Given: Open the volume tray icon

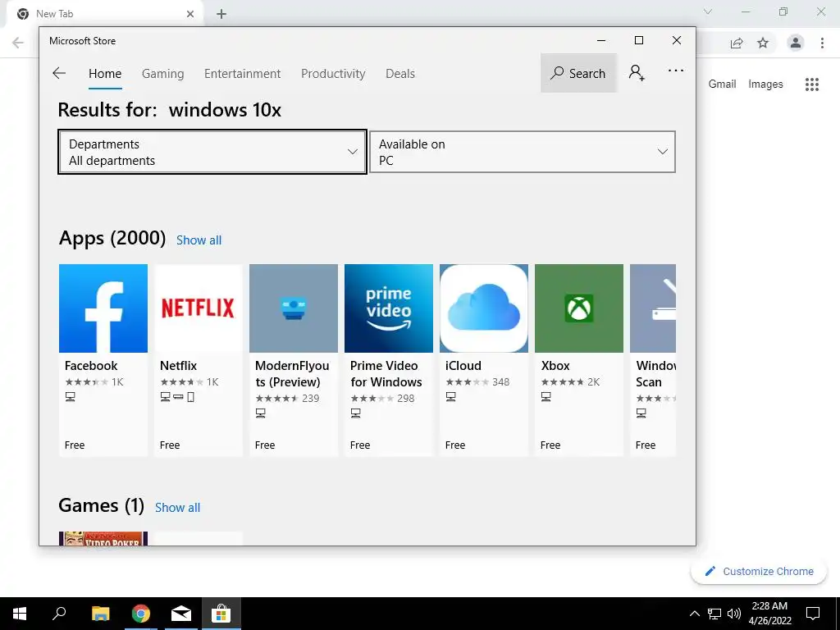Looking at the screenshot, I should (x=733, y=614).
